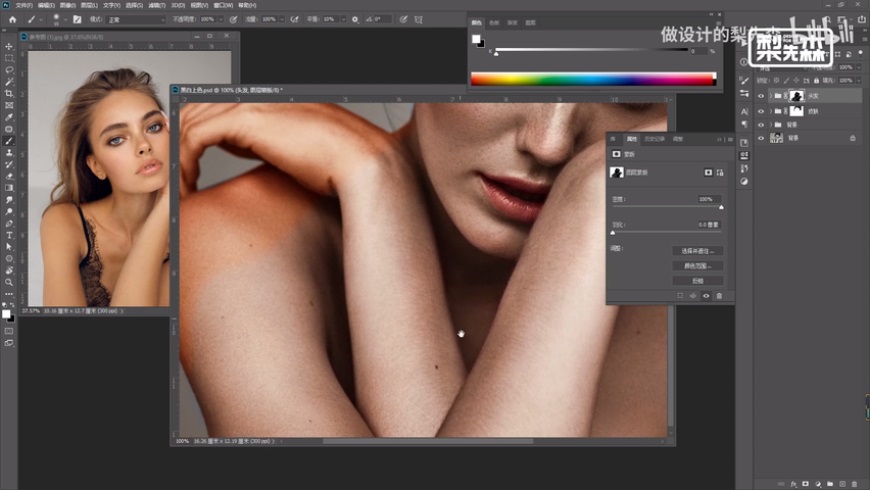Select the Lasso tool
This screenshot has height=490, width=870.
9,70
